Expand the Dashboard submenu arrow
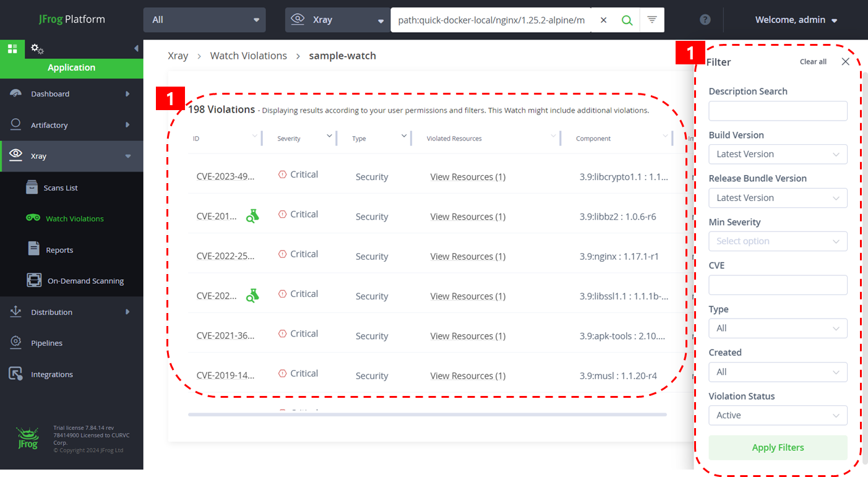The height and width of the screenshot is (477, 868). pyautogui.click(x=127, y=94)
